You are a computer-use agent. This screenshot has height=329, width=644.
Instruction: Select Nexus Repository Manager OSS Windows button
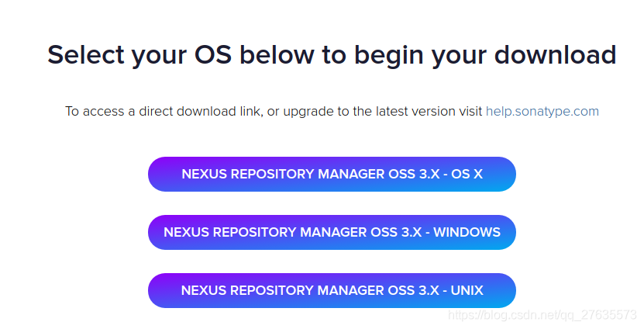click(332, 232)
